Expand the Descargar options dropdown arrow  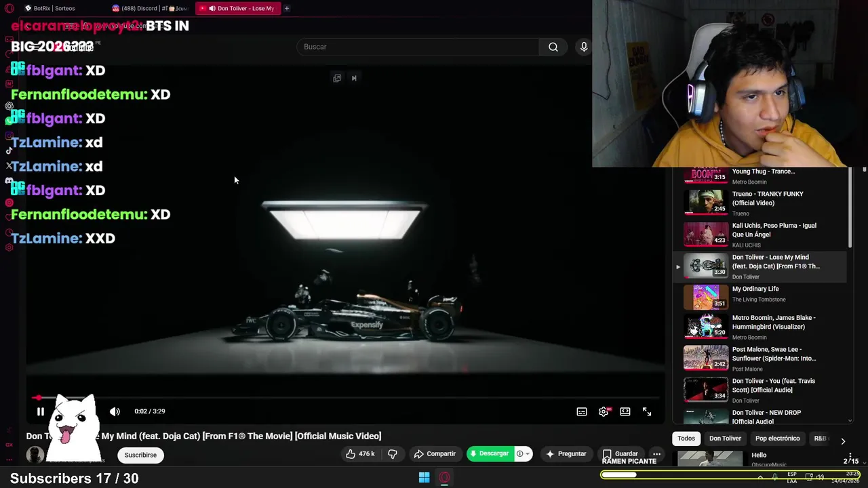[527, 454]
